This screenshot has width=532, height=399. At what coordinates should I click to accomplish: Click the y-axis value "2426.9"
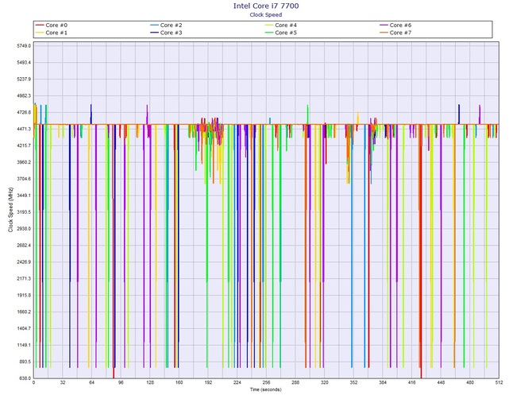pos(24,262)
